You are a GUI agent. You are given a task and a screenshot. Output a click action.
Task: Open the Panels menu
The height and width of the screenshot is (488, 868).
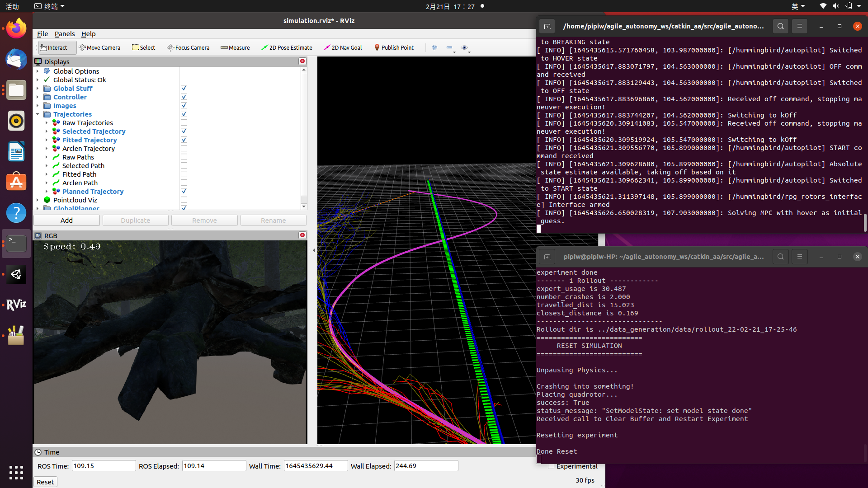[65, 34]
